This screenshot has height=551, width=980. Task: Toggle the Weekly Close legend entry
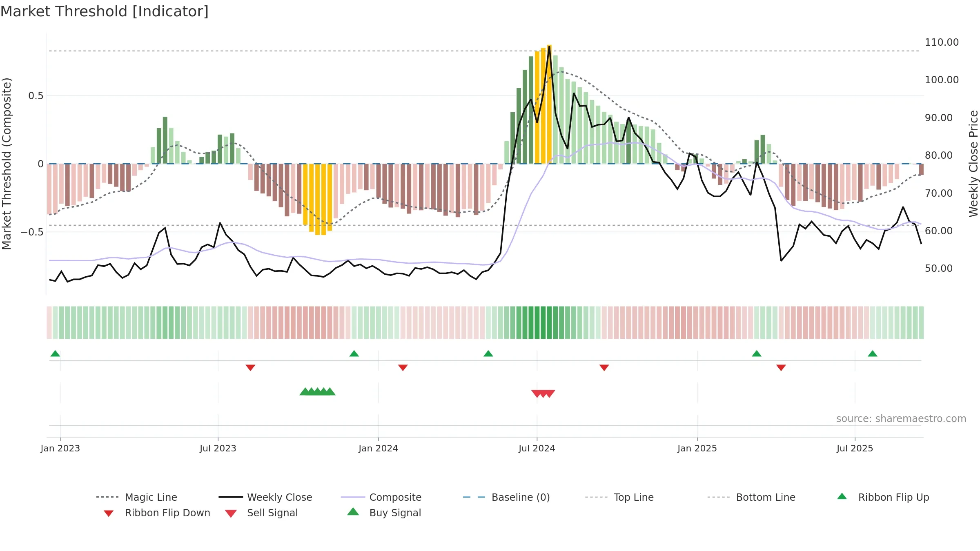[265, 497]
